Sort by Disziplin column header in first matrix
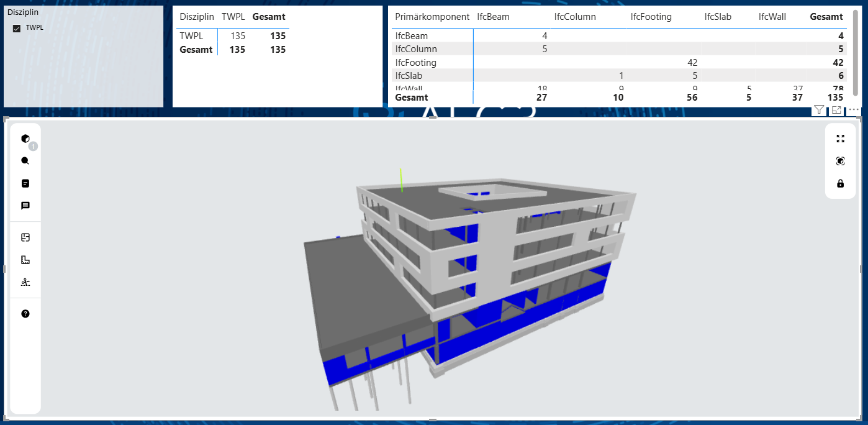868x425 pixels. [x=197, y=17]
